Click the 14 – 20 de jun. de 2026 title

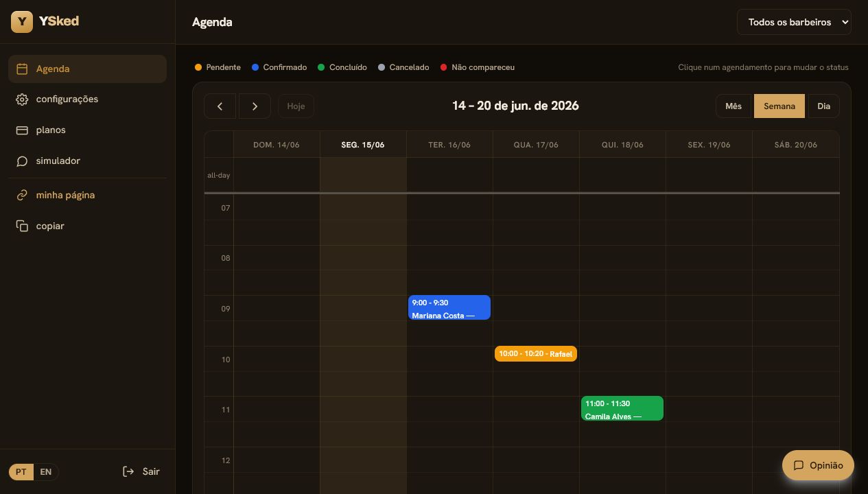[x=515, y=106]
